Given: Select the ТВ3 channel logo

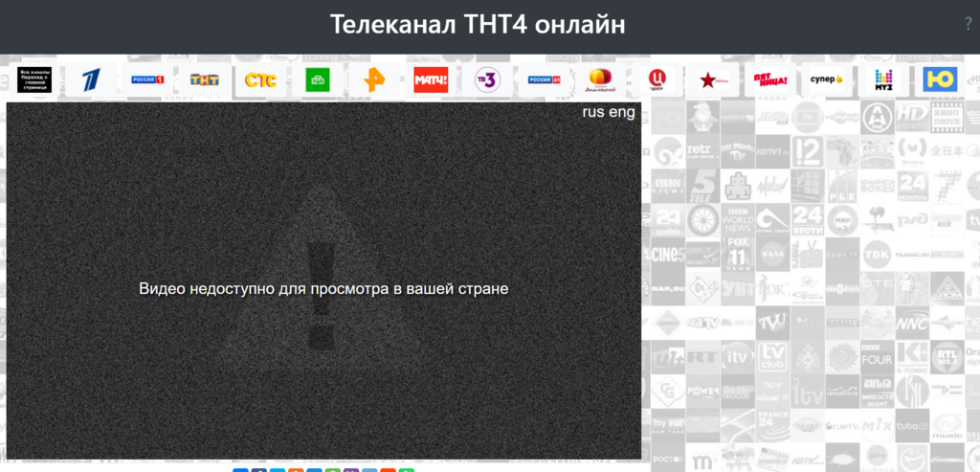Looking at the screenshot, I should 487,80.
